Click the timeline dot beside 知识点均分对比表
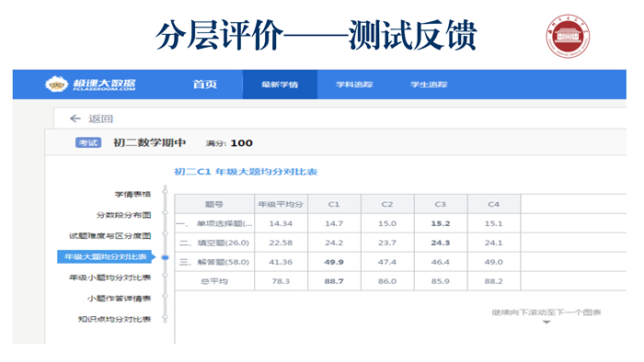 click(x=165, y=316)
